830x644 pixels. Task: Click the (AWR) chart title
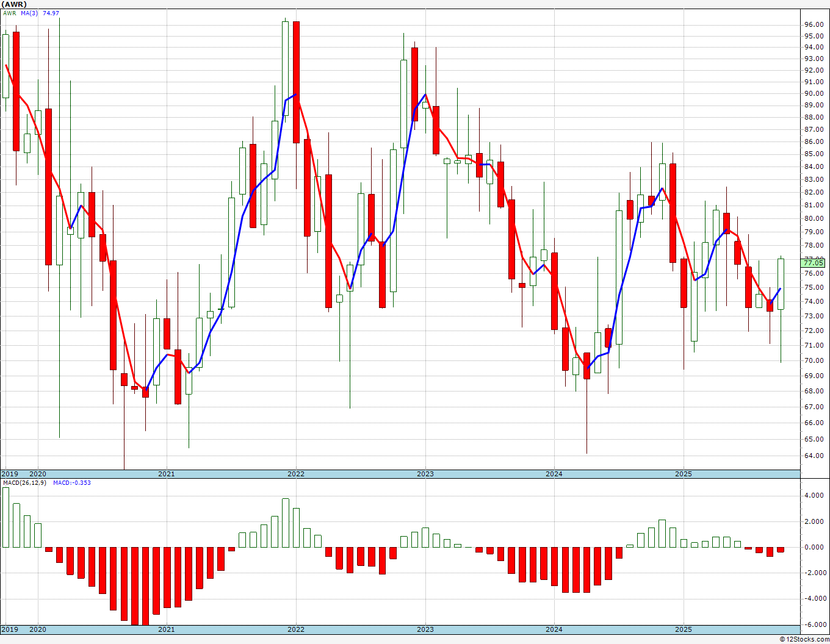tap(15, 4)
